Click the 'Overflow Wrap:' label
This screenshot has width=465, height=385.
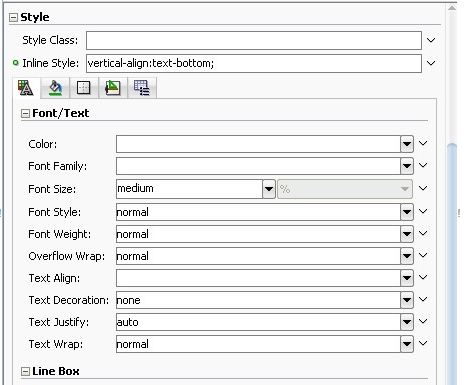67,256
